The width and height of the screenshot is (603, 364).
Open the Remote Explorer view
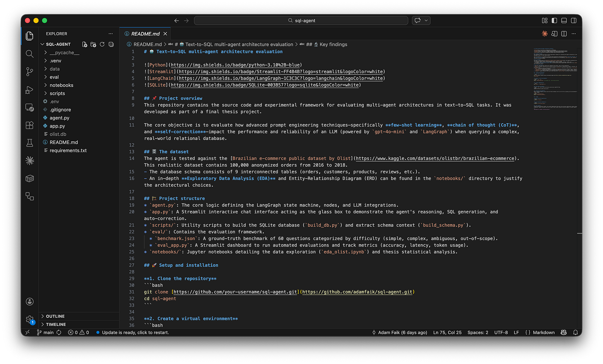pyautogui.click(x=29, y=107)
